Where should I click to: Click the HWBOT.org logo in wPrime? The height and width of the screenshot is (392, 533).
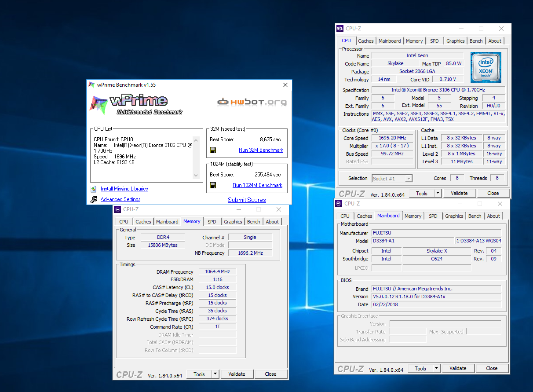[252, 102]
